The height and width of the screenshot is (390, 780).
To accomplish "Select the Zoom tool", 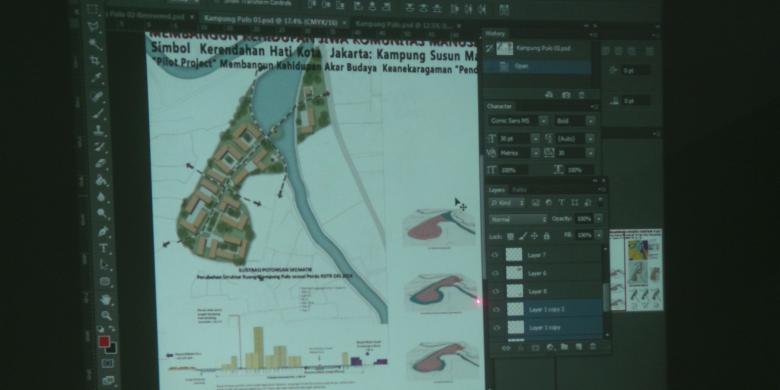I will pyautogui.click(x=105, y=315).
